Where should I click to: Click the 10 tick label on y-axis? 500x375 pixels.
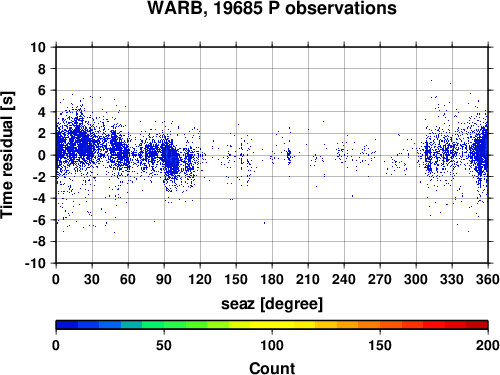point(38,47)
